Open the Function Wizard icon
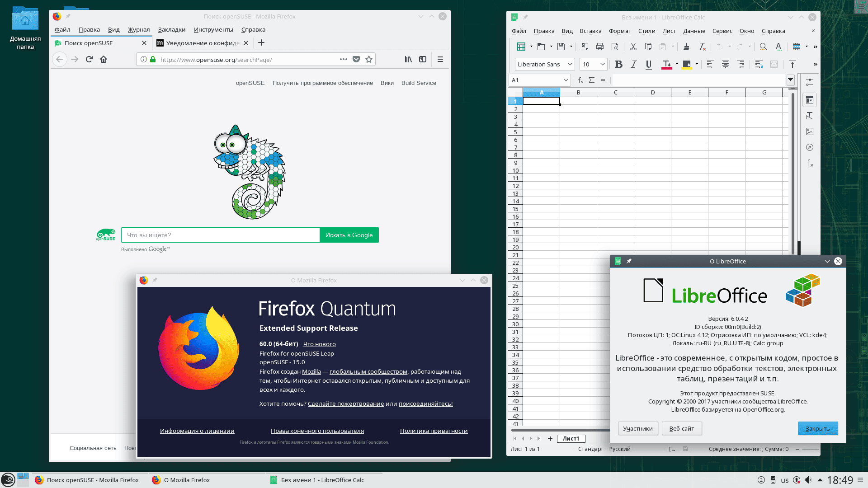Image resolution: width=868 pixels, height=488 pixels. tap(580, 80)
